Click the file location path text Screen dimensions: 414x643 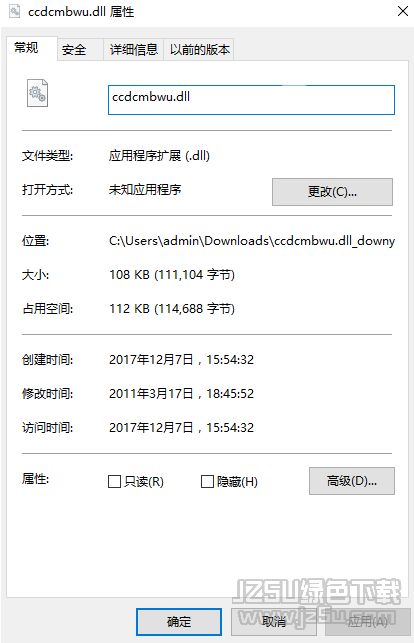click(252, 241)
